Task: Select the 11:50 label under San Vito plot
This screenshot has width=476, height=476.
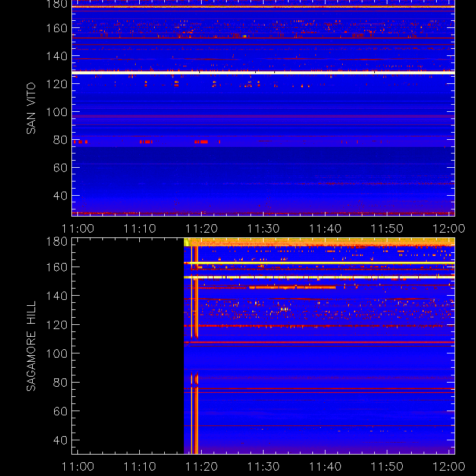Action: point(387,228)
